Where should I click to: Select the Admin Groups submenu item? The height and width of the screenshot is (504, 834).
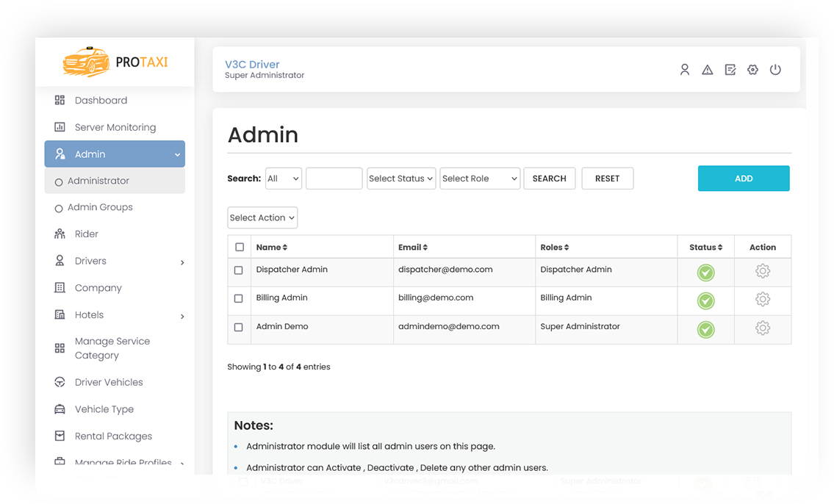pos(115,207)
